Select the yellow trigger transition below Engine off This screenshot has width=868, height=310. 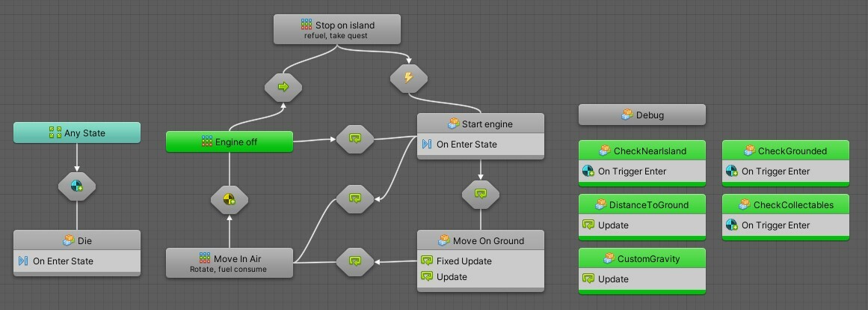point(229,200)
